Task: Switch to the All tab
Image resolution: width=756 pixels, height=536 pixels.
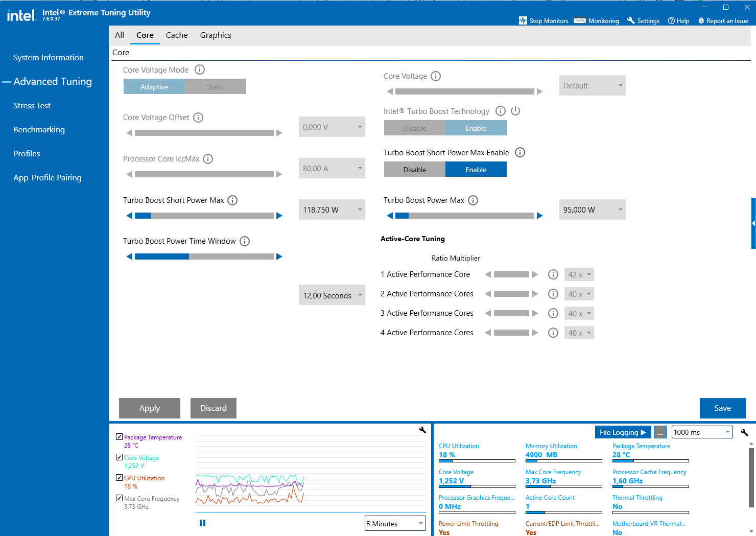Action: pyautogui.click(x=120, y=35)
